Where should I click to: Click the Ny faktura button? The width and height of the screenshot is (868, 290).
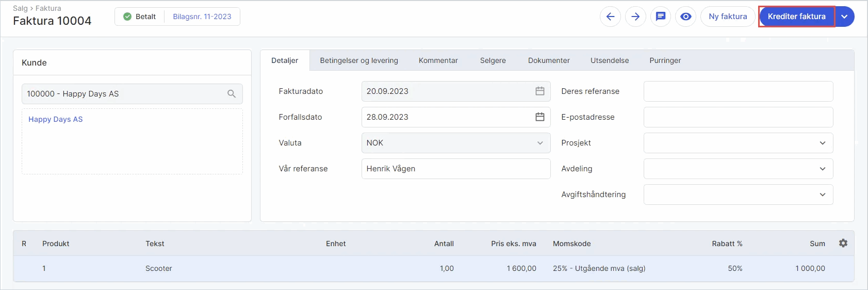728,17
